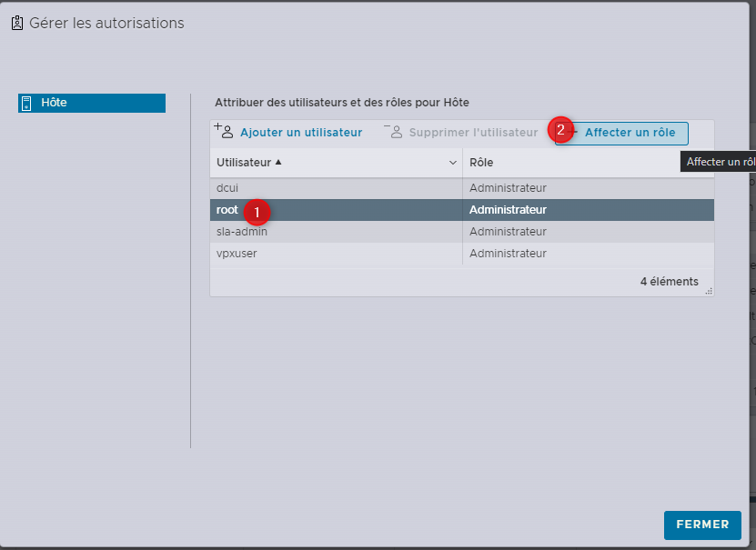Click the Hôte server icon in the sidebar
Viewport: 756px width, 550px height.
click(26, 103)
